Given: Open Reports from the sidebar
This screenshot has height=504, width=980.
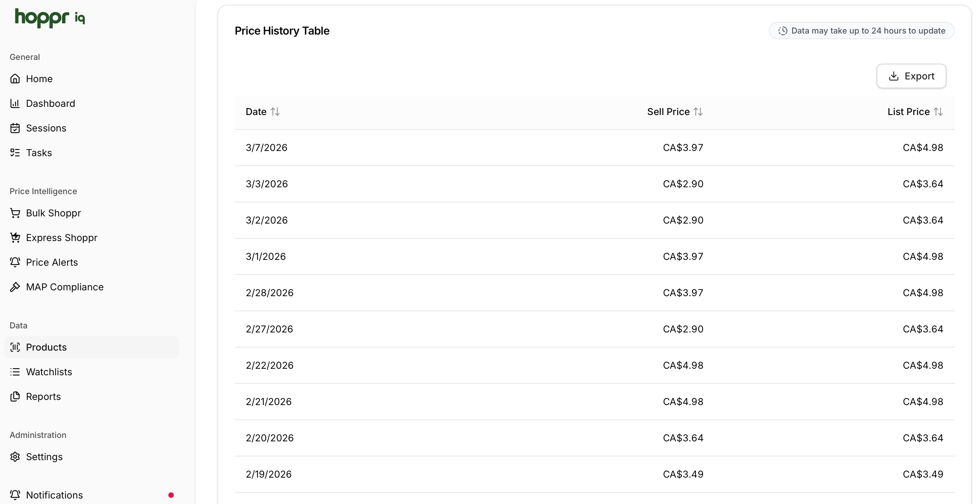Looking at the screenshot, I should pos(43,396).
